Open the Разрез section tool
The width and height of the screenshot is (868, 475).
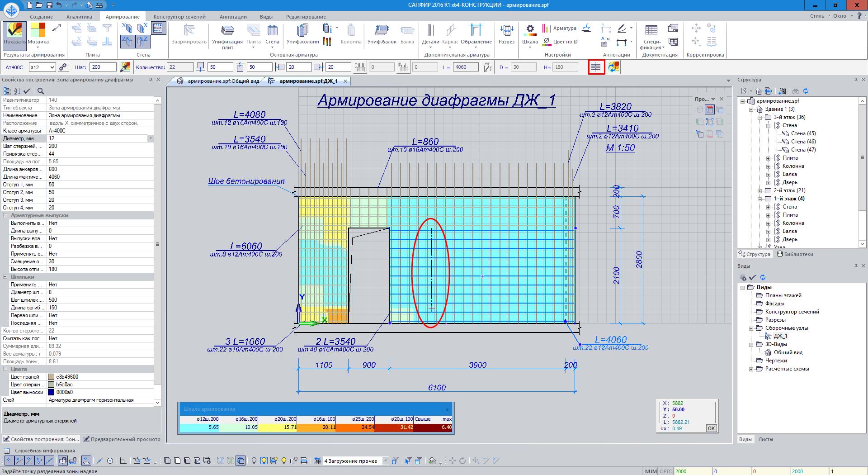[x=506, y=34]
